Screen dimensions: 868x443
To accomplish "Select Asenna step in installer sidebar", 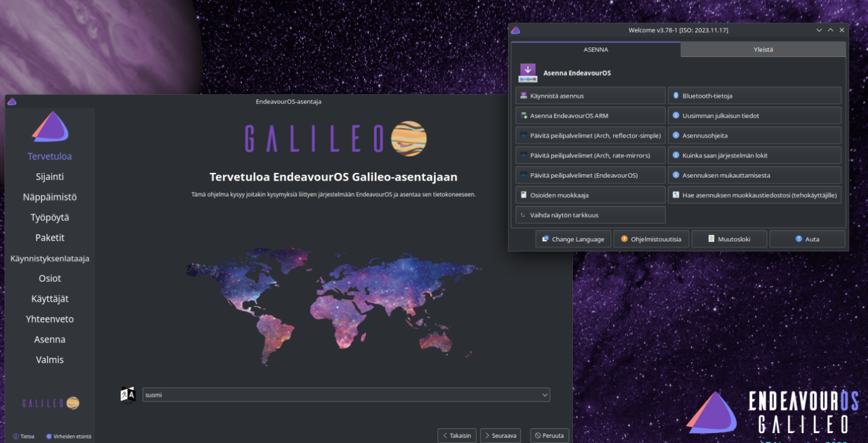I will click(50, 339).
